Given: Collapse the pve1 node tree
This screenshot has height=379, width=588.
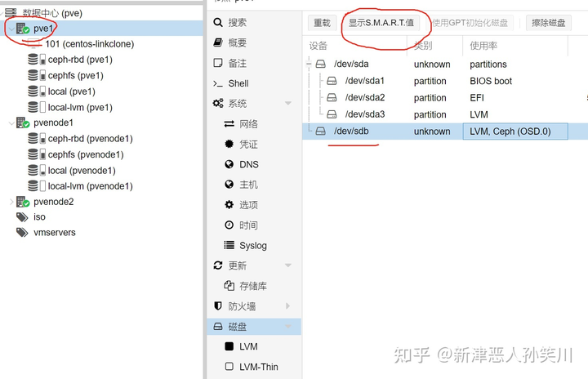Looking at the screenshot, I should (11, 29).
